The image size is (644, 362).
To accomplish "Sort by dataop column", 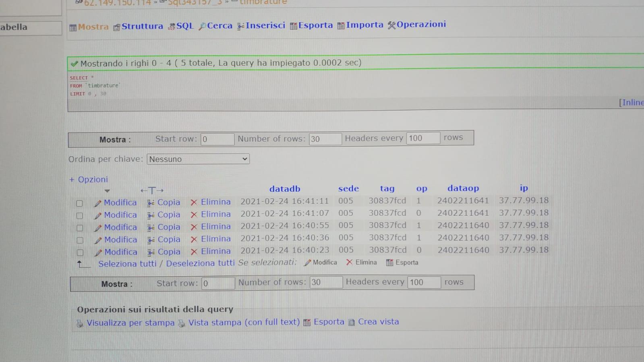I will (463, 188).
